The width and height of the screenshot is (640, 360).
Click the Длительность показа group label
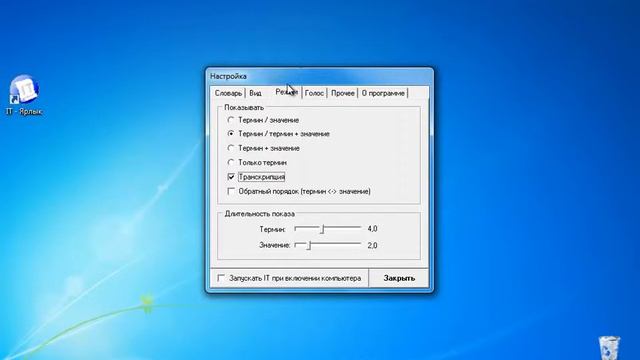[260, 213]
